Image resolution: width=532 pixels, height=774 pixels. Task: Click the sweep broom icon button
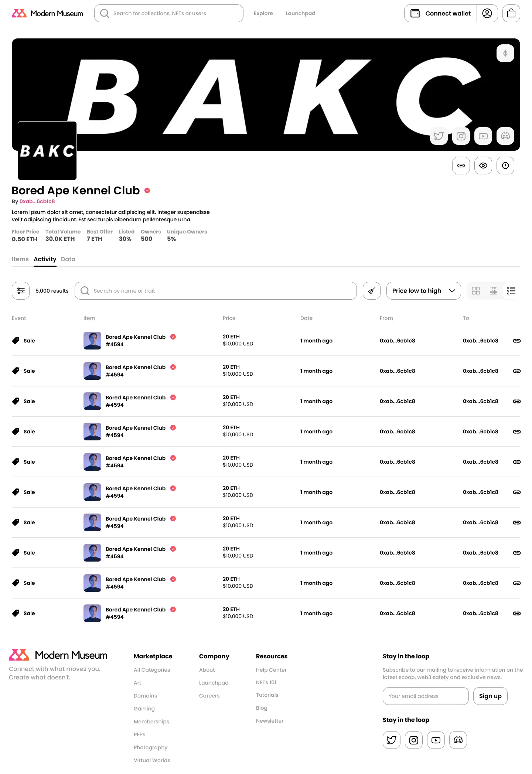click(x=372, y=291)
